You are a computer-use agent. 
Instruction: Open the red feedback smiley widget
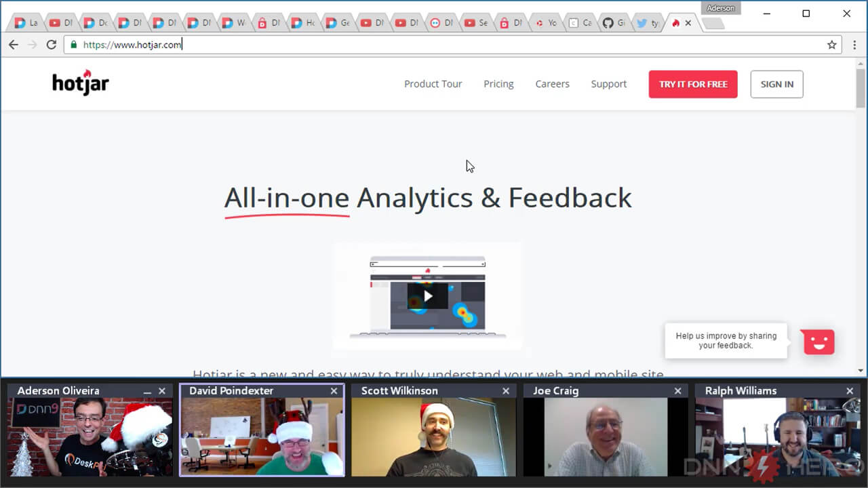tap(818, 342)
